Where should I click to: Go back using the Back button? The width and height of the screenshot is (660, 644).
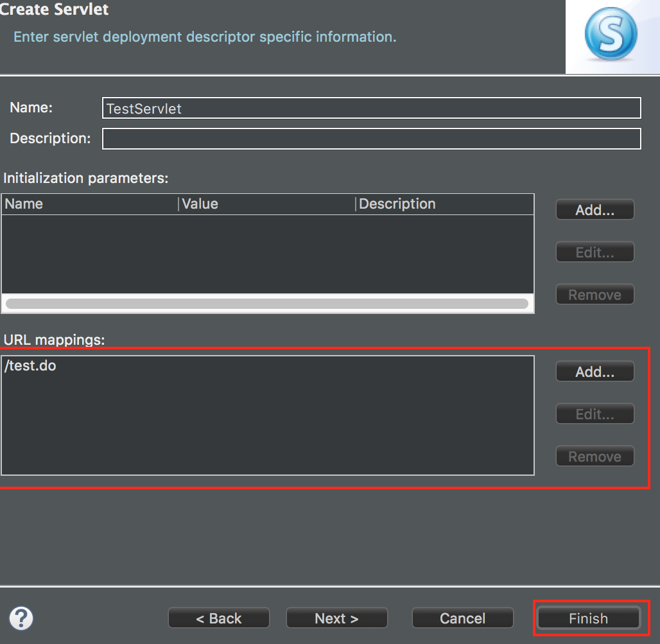[x=218, y=618]
